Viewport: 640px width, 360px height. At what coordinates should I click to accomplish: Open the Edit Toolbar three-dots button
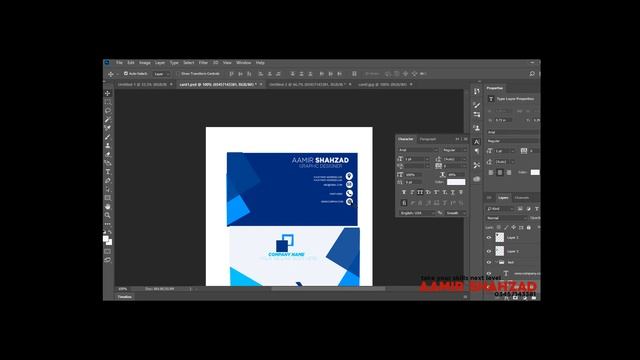(108, 224)
